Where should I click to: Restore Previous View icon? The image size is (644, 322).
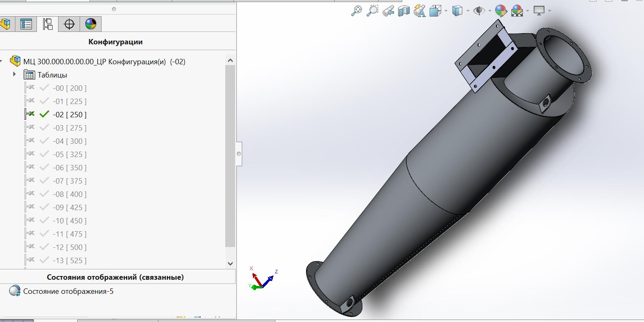(388, 11)
